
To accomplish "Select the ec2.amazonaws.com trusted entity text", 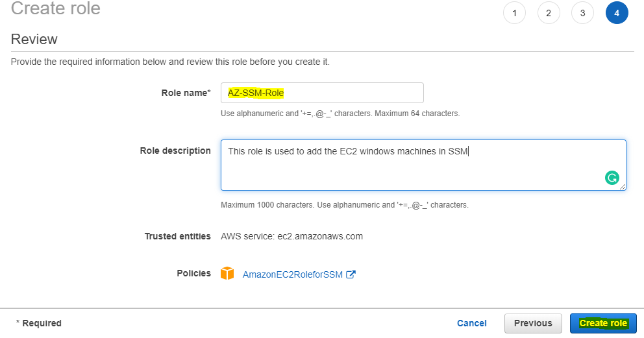I will pyautogui.click(x=320, y=236).
